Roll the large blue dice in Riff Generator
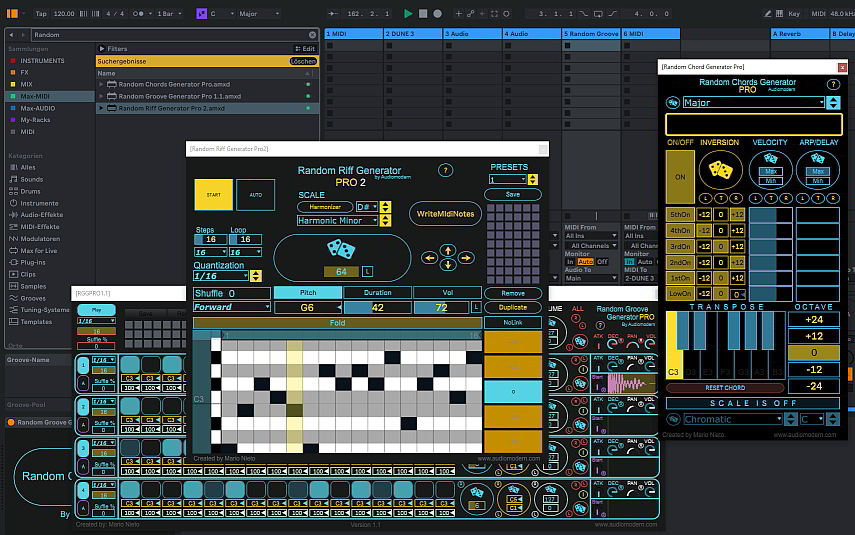The image size is (855, 535). coord(341,250)
